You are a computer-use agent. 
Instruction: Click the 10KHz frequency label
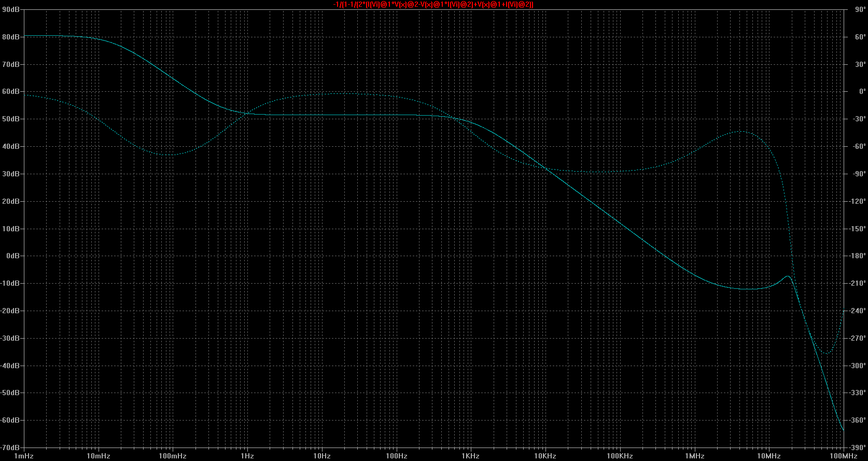(x=545, y=456)
